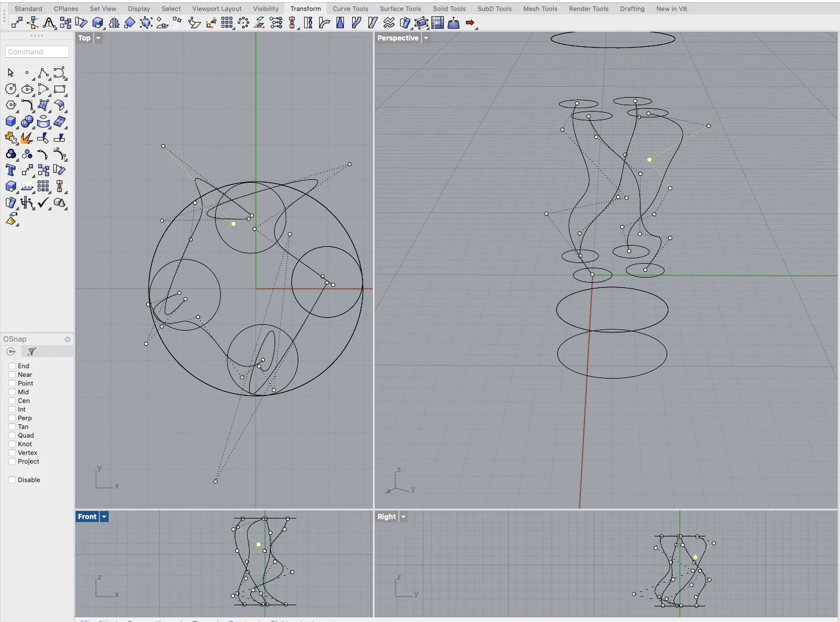Open the Perspective viewport dropdown menu
The height and width of the screenshot is (622, 840).
tap(426, 38)
